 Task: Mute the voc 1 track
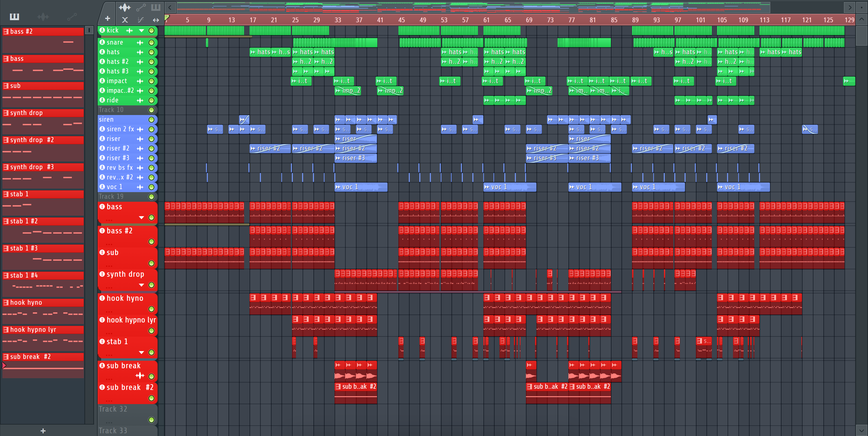152,187
